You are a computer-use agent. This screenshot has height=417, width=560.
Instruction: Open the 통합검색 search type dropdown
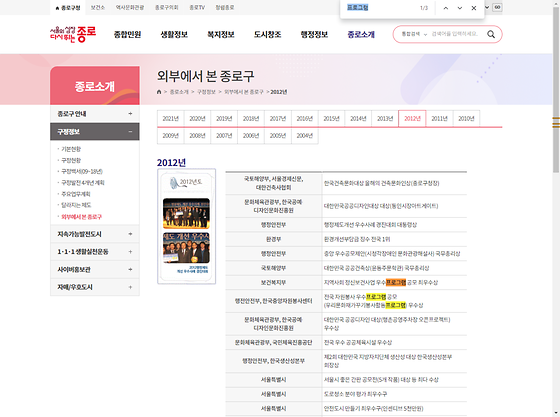[x=414, y=34]
